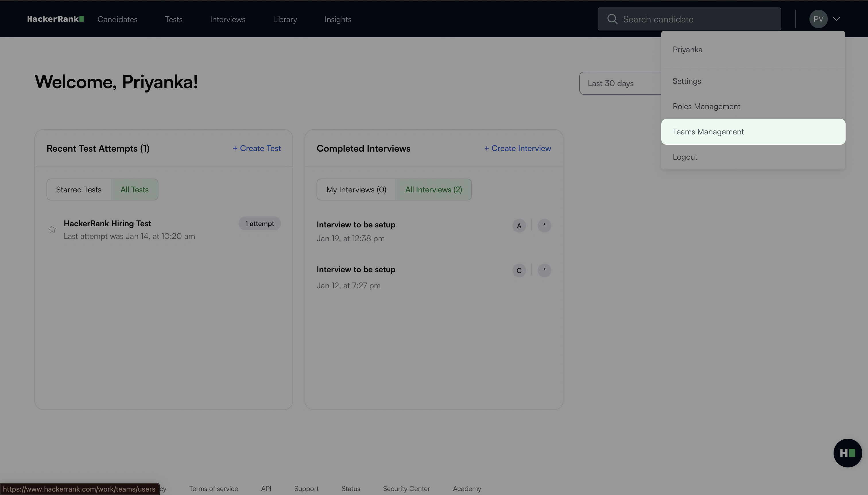
Task: Click the + Create Interview link
Action: point(518,148)
